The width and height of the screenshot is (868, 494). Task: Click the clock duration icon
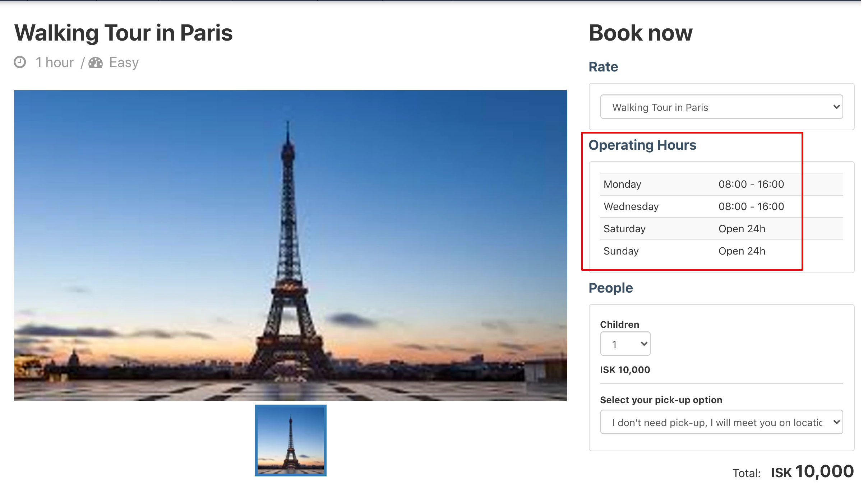tap(20, 62)
